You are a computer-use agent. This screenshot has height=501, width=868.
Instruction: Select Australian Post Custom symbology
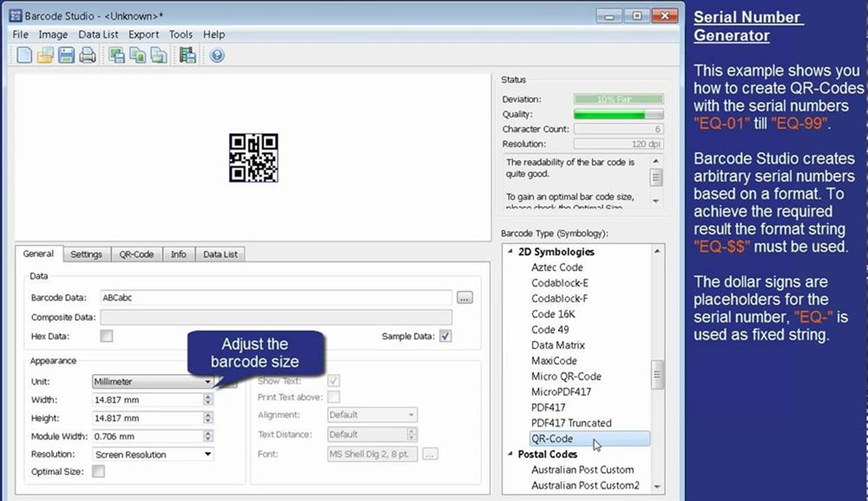[582, 469]
